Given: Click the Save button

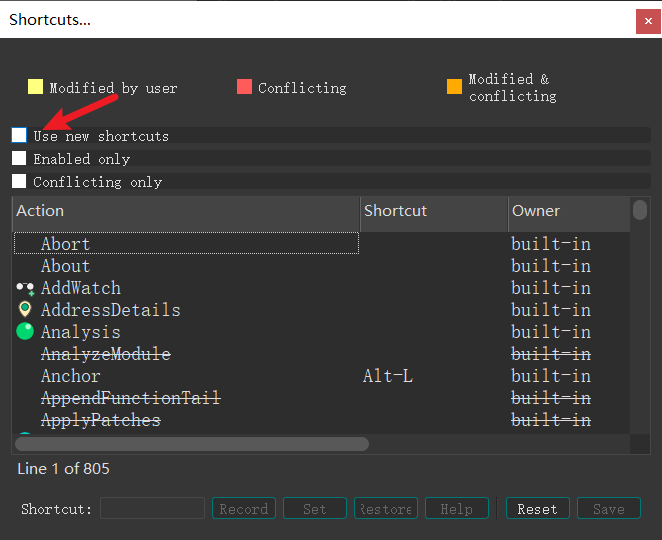Looking at the screenshot, I should [x=608, y=508].
